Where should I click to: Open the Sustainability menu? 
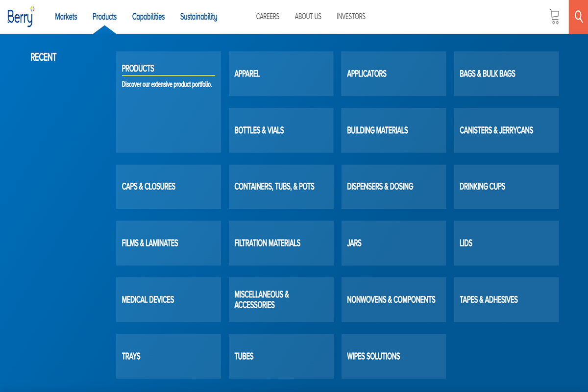[198, 17]
